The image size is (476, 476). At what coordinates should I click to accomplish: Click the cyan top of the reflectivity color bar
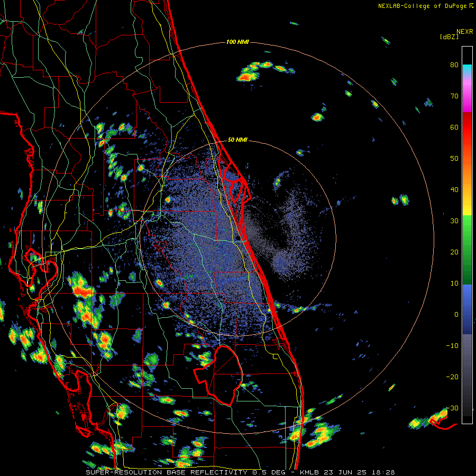(x=467, y=69)
